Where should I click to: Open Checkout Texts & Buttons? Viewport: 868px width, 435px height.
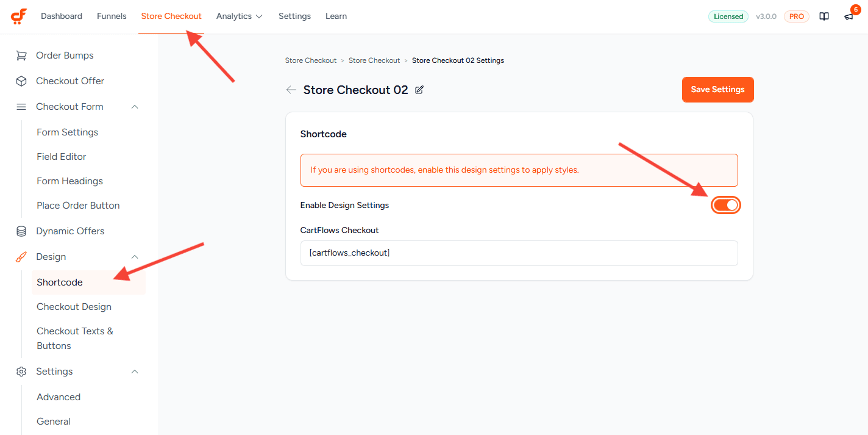(x=75, y=339)
